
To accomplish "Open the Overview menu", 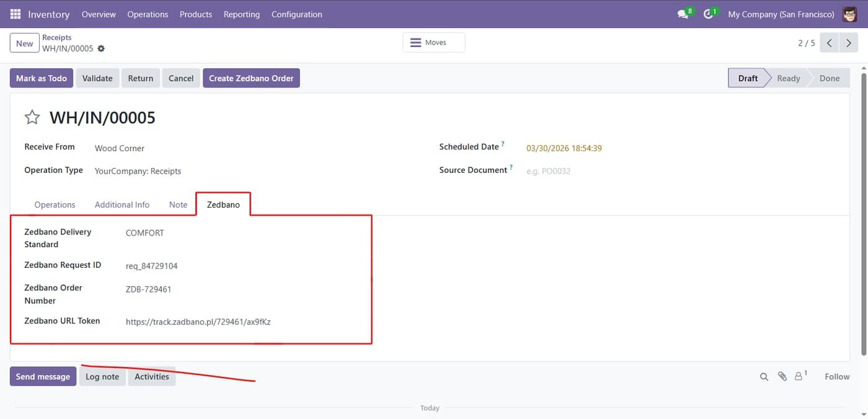I will (99, 14).
